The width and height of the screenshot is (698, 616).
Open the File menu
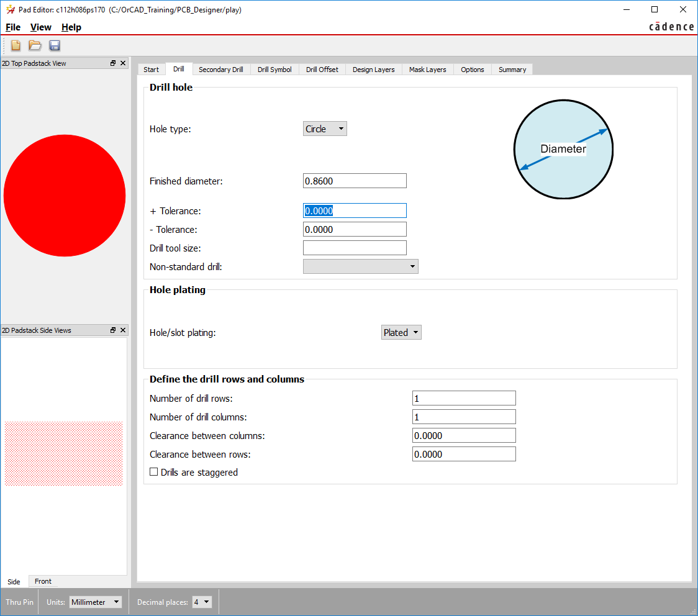click(13, 27)
